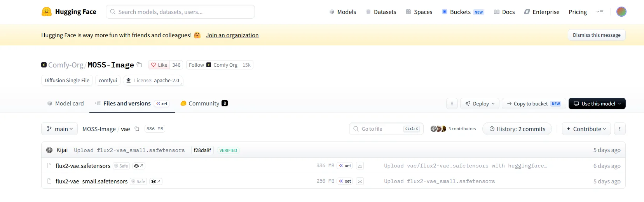The height and width of the screenshot is (202, 644).
Task: Open pickle inspector for flux2-vae.safetensors
Action: [139, 166]
